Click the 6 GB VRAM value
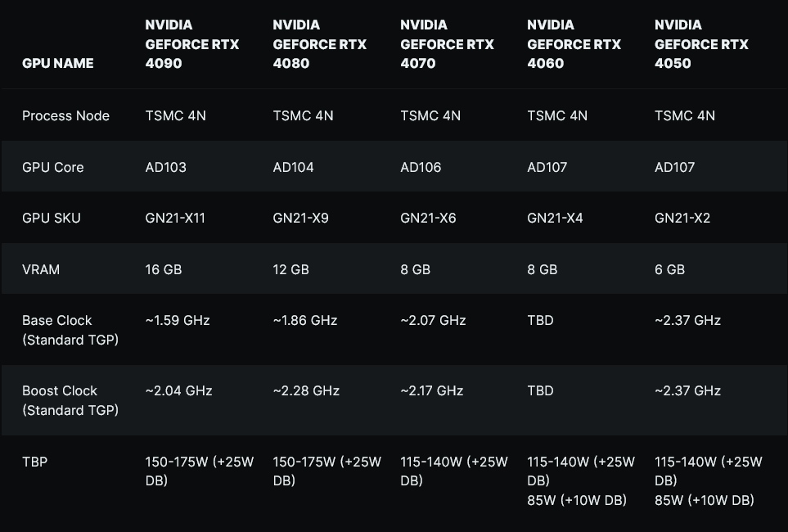The width and height of the screenshot is (788, 532). [x=670, y=269]
